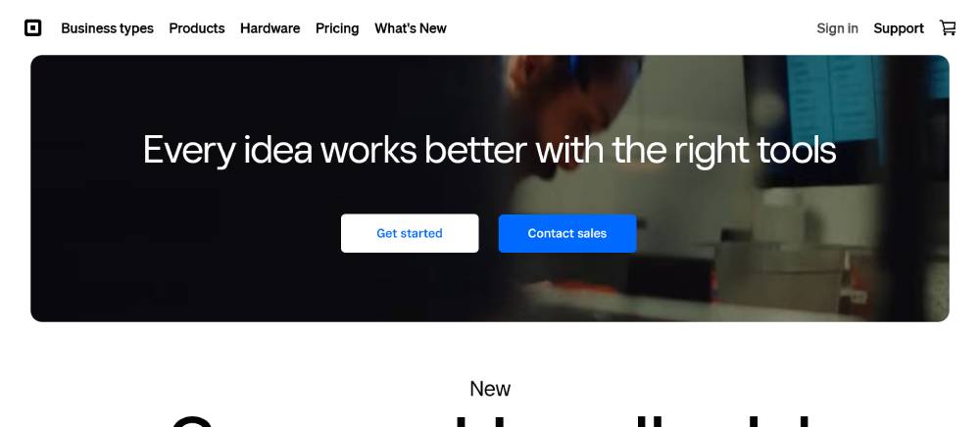Open the Business types menu
The height and width of the screenshot is (427, 980).
point(107,28)
